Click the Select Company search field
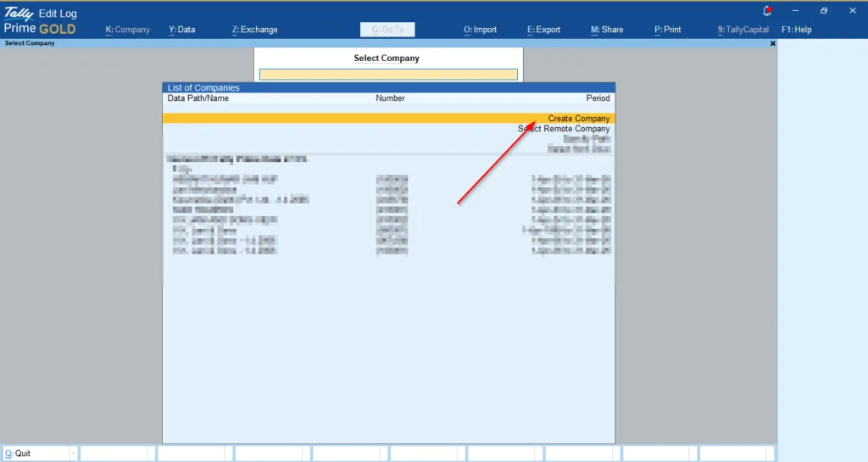This screenshot has height=462, width=868. [388, 74]
